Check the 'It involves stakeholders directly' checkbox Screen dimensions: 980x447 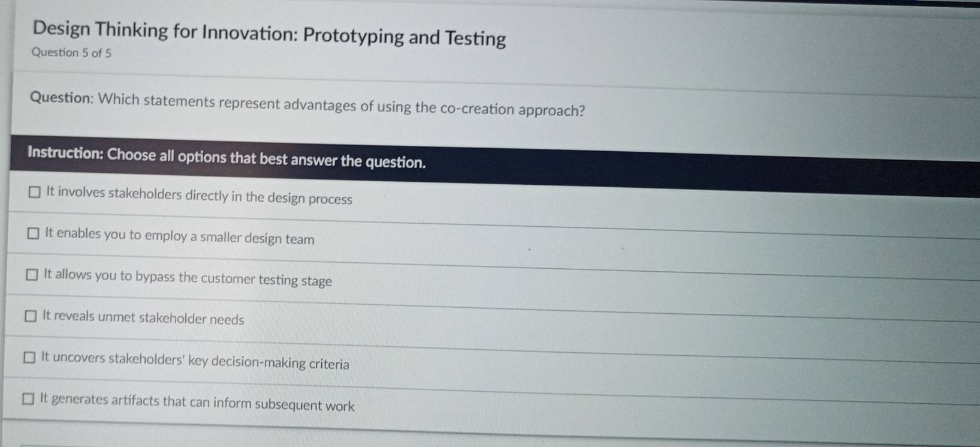(35, 192)
